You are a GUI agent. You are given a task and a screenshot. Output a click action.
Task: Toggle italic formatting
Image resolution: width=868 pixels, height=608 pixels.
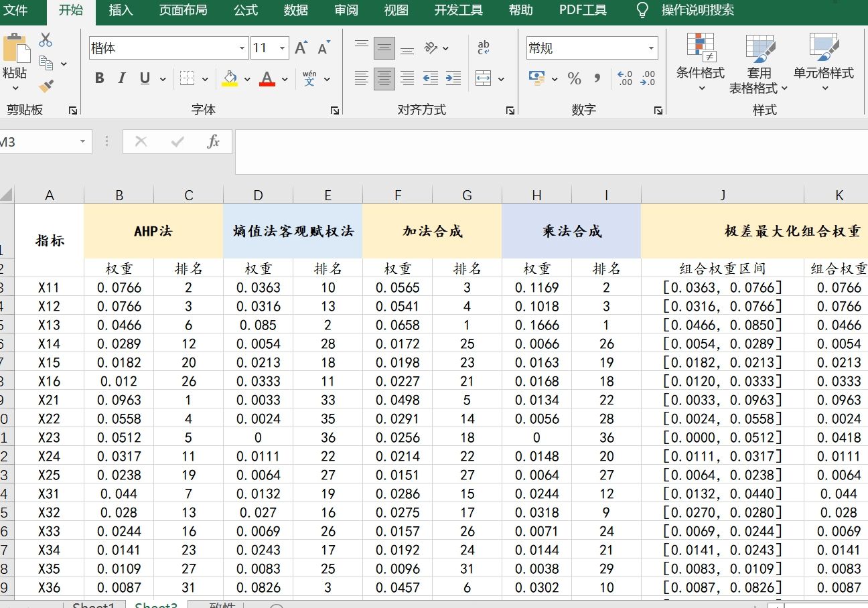122,78
